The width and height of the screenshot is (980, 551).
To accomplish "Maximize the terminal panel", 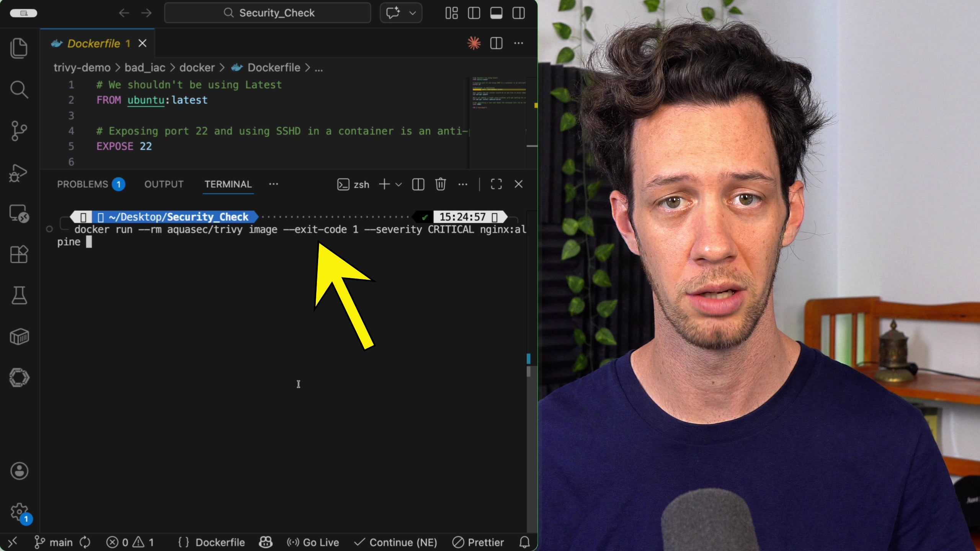I will 496,184.
